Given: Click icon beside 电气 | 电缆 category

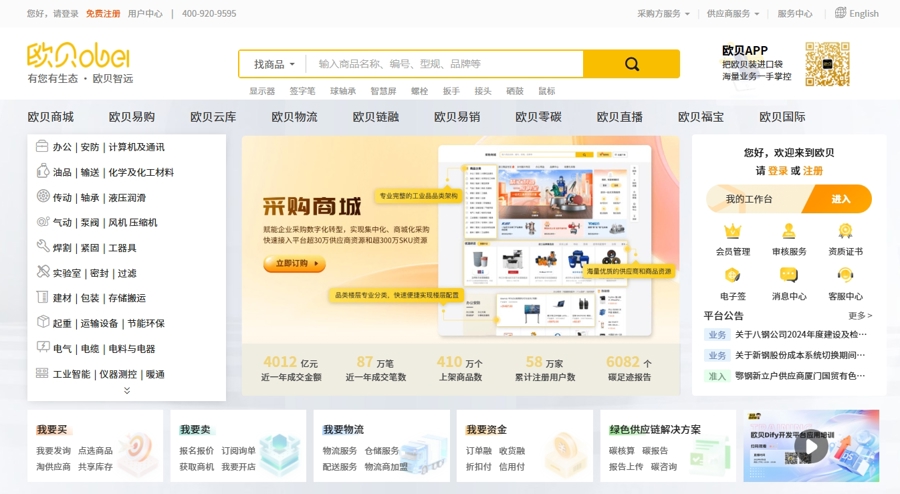Looking at the screenshot, I should click(42, 347).
